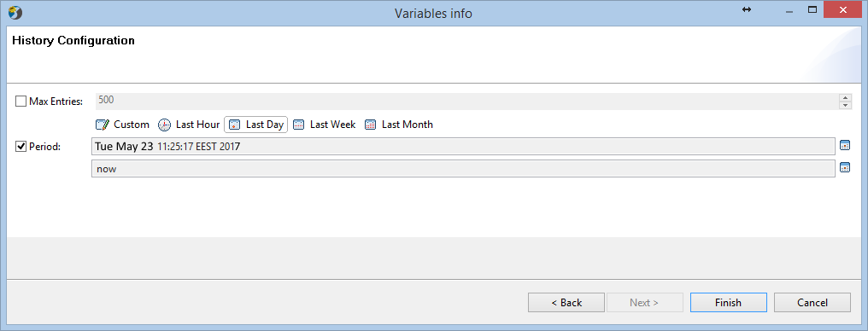868x331 pixels.
Task: Click the application globe icon in title bar
Action: 15,12
